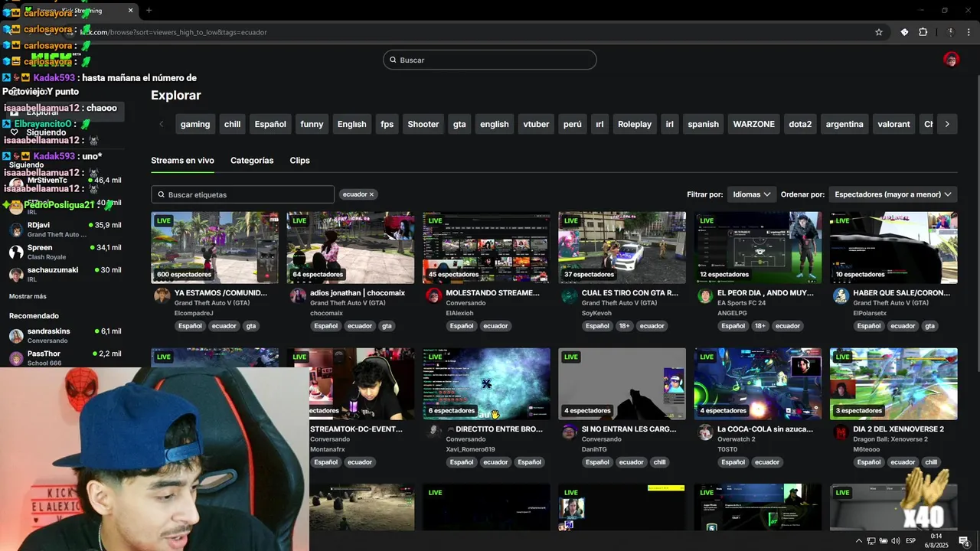Select the fps tag chip
The image size is (980, 551).
click(x=387, y=124)
